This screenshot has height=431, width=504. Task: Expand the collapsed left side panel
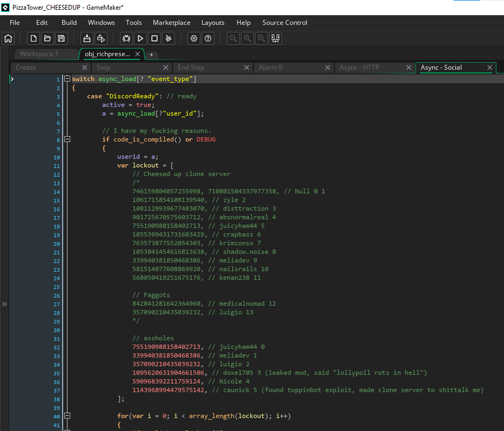pyautogui.click(x=4, y=304)
